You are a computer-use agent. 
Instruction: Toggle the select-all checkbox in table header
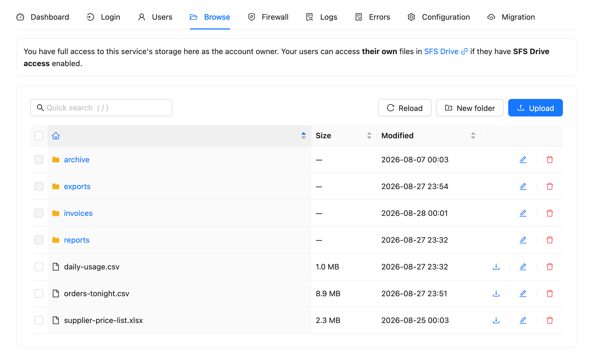pyautogui.click(x=39, y=136)
